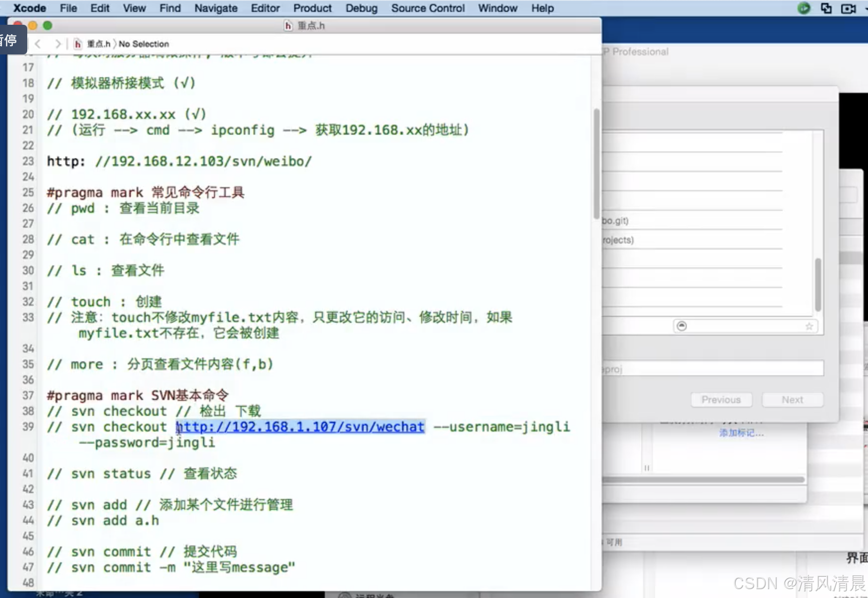Click line number 39 in gutter
868x598 pixels.
[x=28, y=427]
